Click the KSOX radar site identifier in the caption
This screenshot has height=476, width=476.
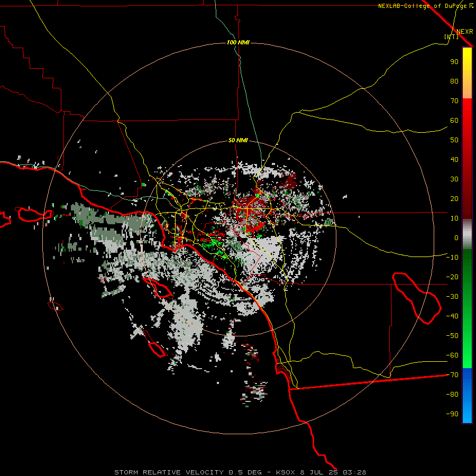click(x=286, y=472)
